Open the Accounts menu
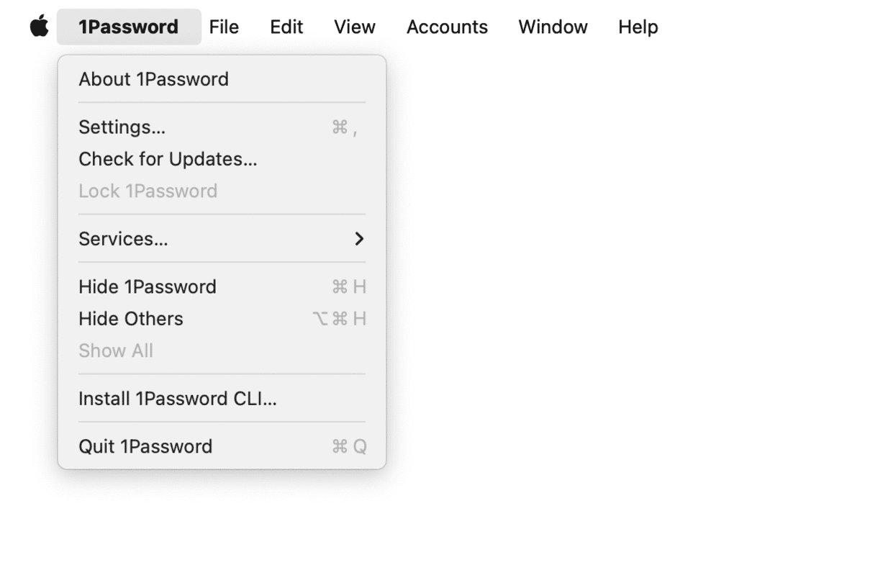 pyautogui.click(x=447, y=27)
